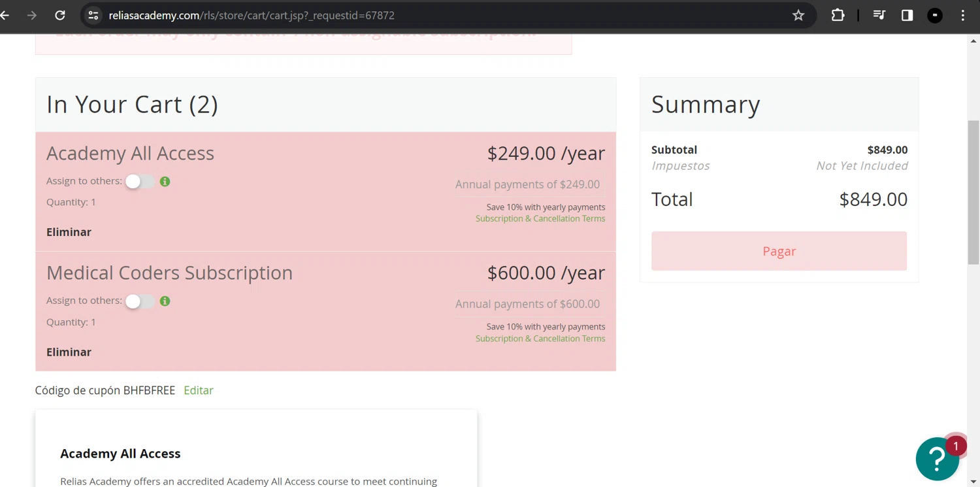Viewport: 980px width, 487px height.
Task: Open the media control icon in toolbar
Action: pyautogui.click(x=879, y=15)
